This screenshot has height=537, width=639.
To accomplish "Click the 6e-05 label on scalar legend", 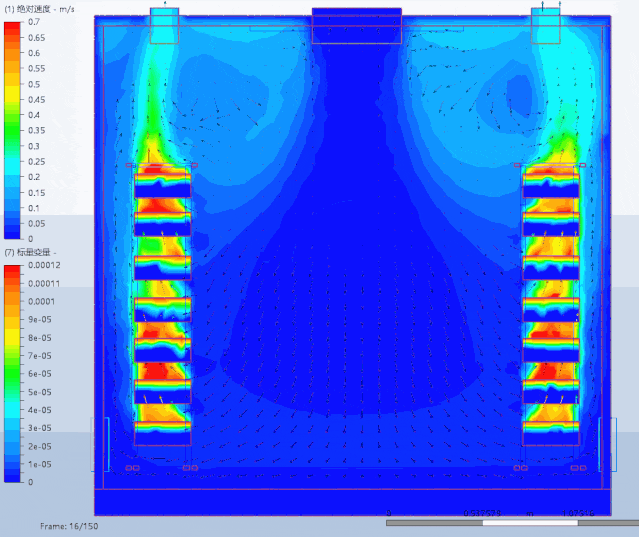I will 41,374.
